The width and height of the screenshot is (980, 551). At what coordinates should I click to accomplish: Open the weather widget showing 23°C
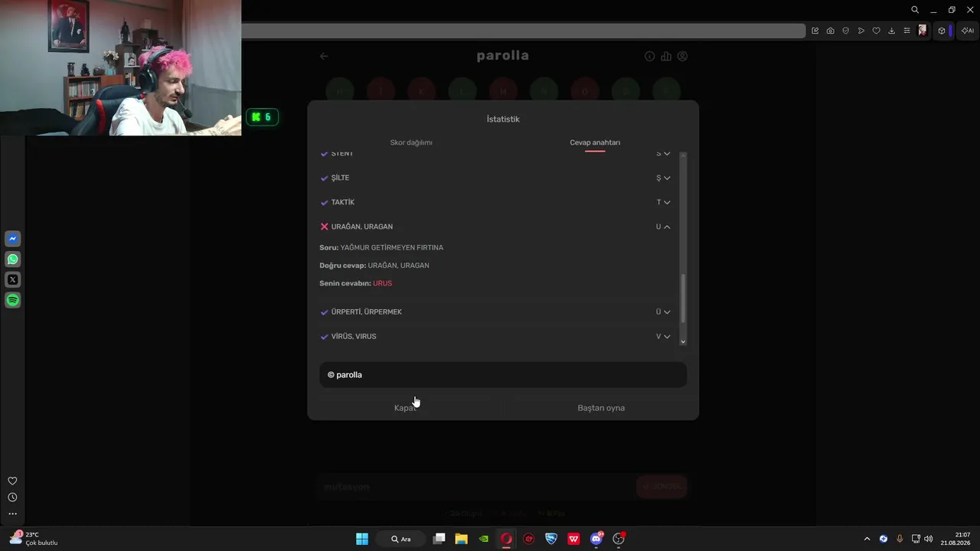click(x=34, y=539)
